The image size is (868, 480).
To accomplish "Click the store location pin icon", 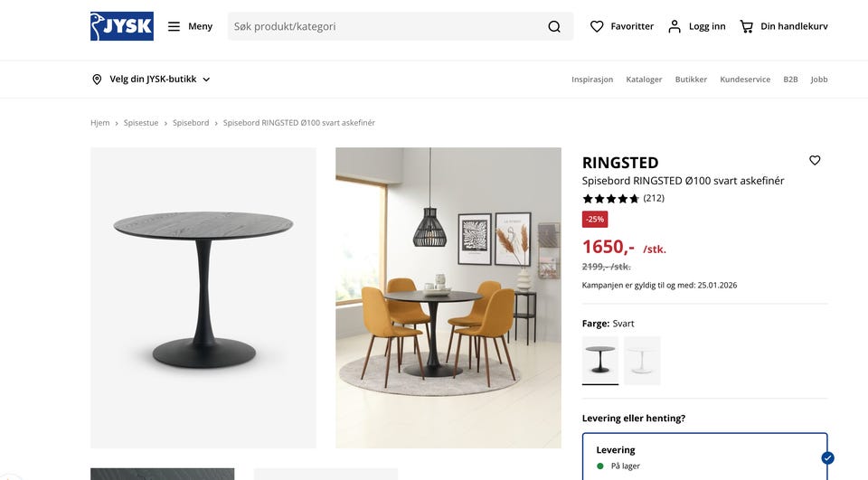I will 97,80.
